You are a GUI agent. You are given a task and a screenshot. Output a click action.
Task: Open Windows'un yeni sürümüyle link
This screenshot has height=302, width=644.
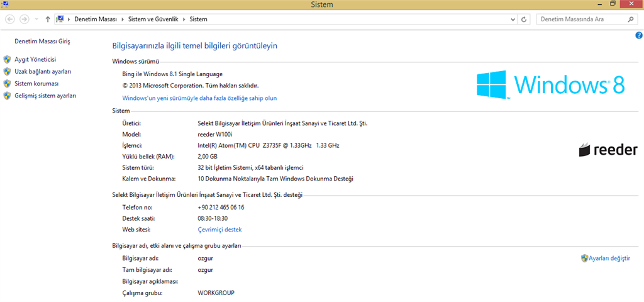(199, 98)
